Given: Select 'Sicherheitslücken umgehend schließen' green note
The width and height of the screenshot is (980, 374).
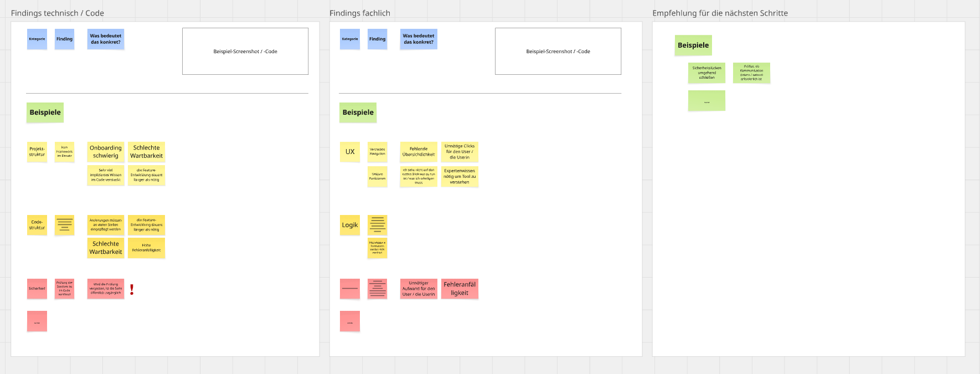Looking at the screenshot, I should point(706,73).
